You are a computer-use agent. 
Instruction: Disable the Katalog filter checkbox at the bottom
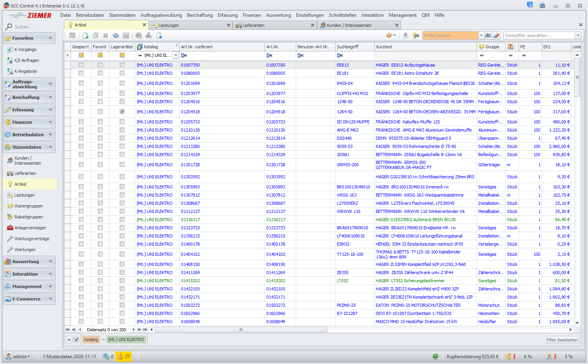click(x=77, y=339)
